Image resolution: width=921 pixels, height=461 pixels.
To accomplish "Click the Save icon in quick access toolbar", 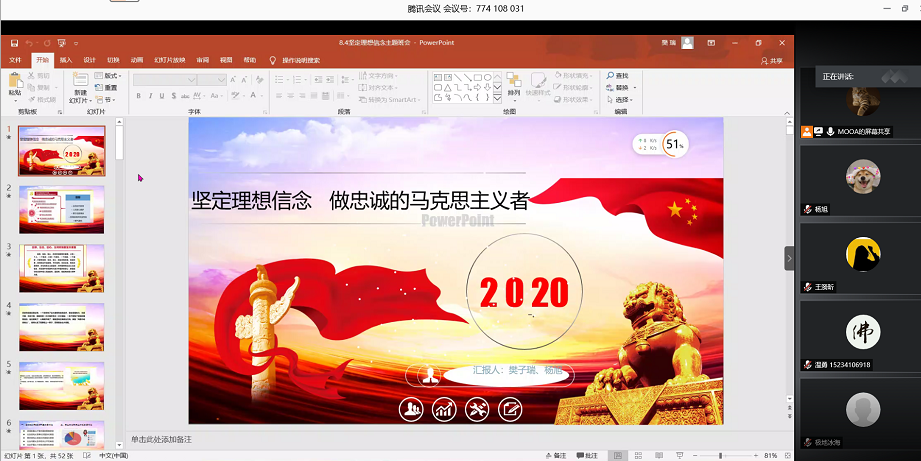I will point(12,43).
